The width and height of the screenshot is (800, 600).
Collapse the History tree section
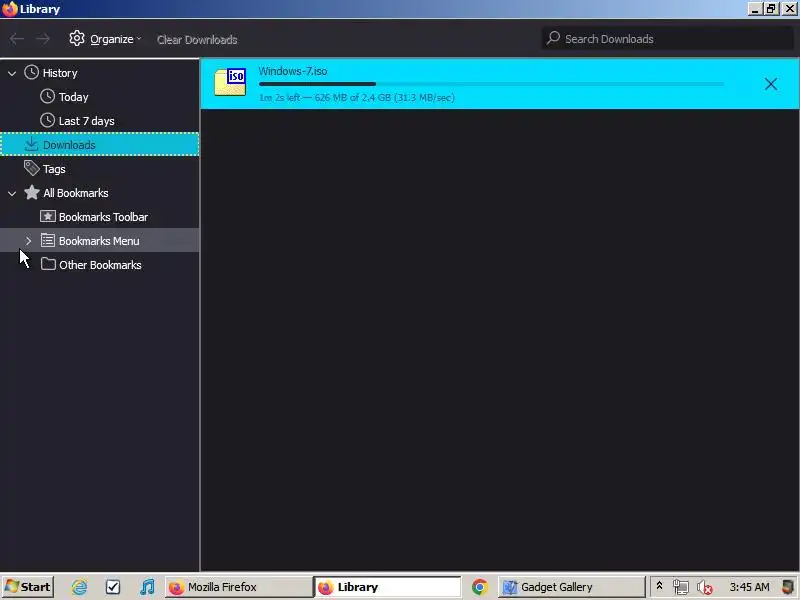pyautogui.click(x=12, y=73)
